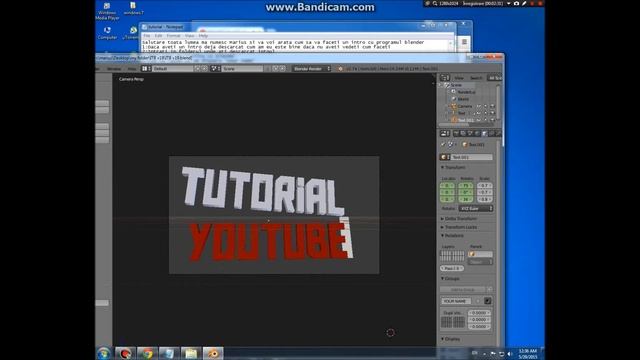Open the Search menu in outliner header

click(476, 78)
